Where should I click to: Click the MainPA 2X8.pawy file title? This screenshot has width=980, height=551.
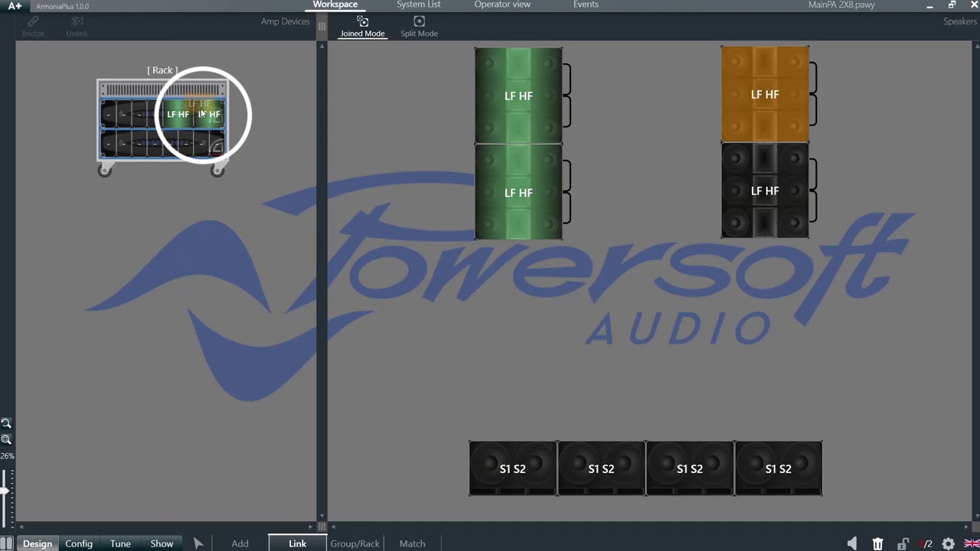(841, 5)
